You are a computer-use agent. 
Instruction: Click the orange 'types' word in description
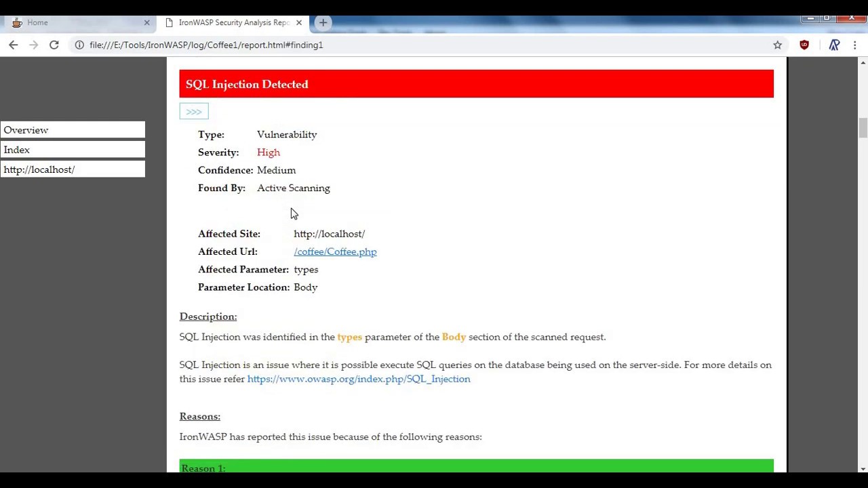(350, 337)
